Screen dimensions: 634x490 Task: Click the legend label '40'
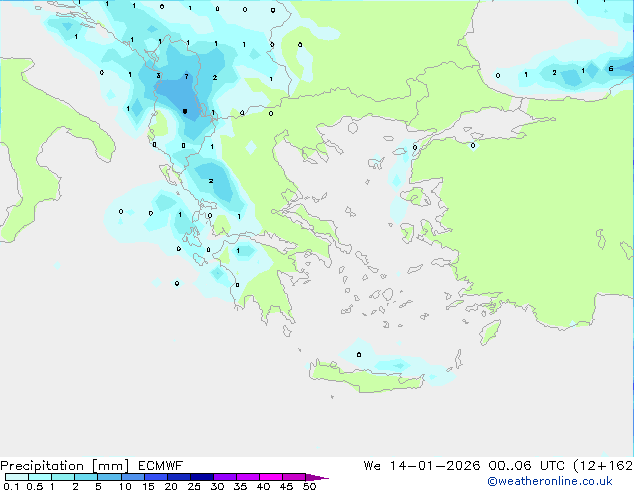[x=263, y=486]
